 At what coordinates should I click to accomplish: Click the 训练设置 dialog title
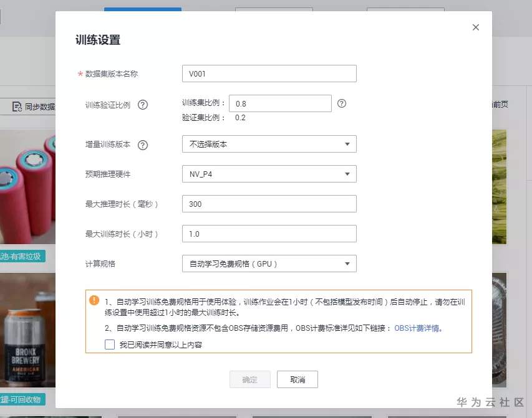click(x=98, y=40)
